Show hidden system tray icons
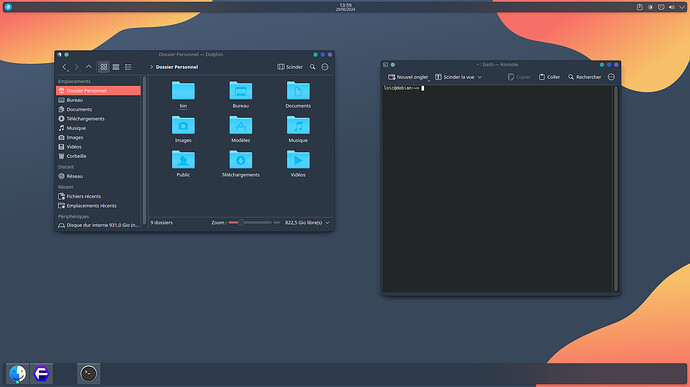 click(682, 7)
